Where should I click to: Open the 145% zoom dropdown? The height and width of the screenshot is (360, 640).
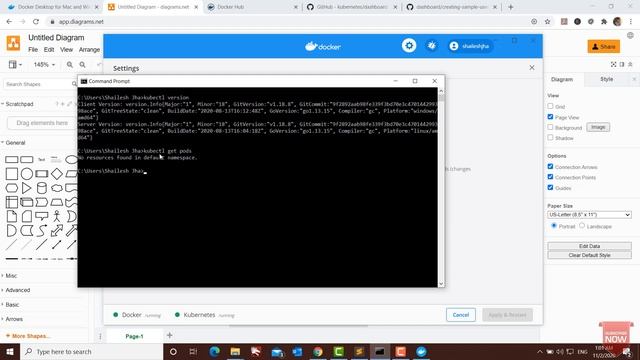click(44, 64)
